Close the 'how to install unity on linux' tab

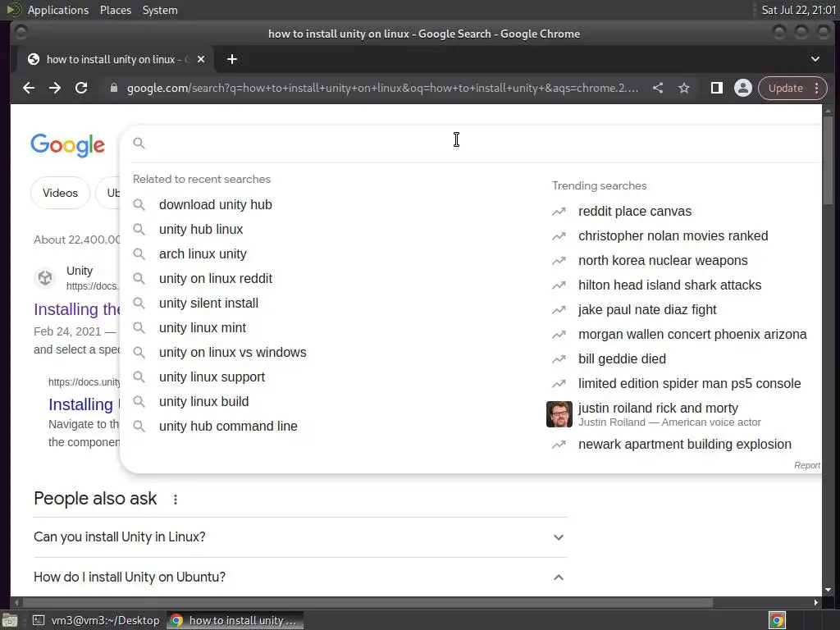201,59
